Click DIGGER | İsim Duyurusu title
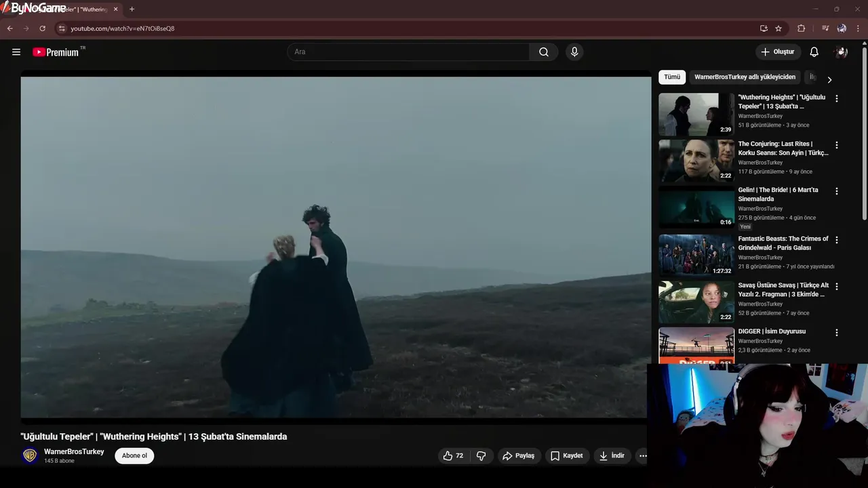Viewport: 868px width, 488px height. click(772, 331)
